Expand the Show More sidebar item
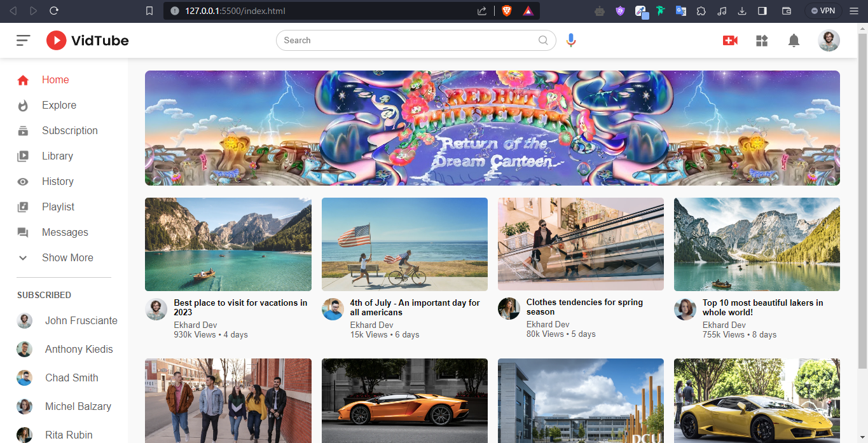Image resolution: width=868 pixels, height=443 pixels. tap(67, 257)
